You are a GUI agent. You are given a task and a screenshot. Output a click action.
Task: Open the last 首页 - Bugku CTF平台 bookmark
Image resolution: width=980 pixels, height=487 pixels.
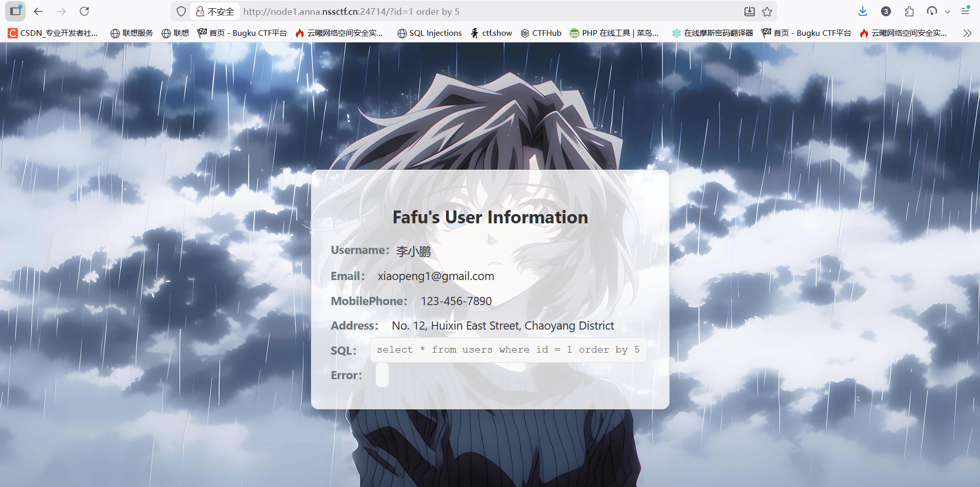[806, 33]
